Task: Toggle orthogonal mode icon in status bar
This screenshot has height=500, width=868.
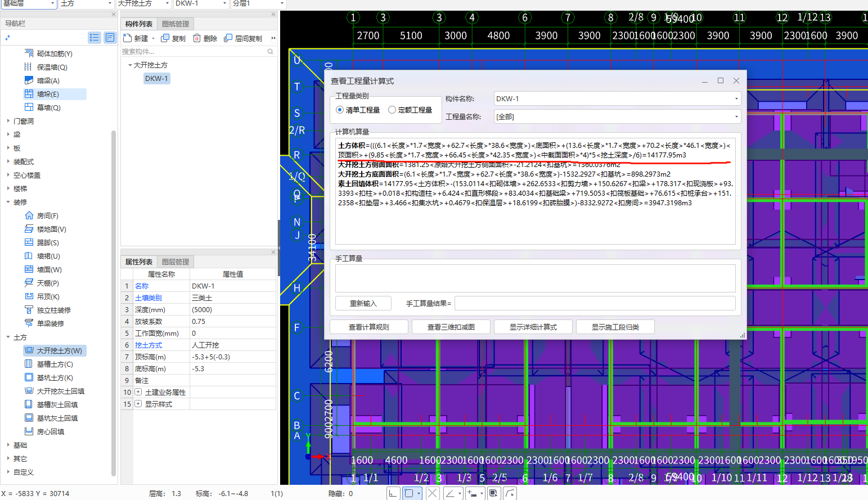Action: tap(393, 493)
